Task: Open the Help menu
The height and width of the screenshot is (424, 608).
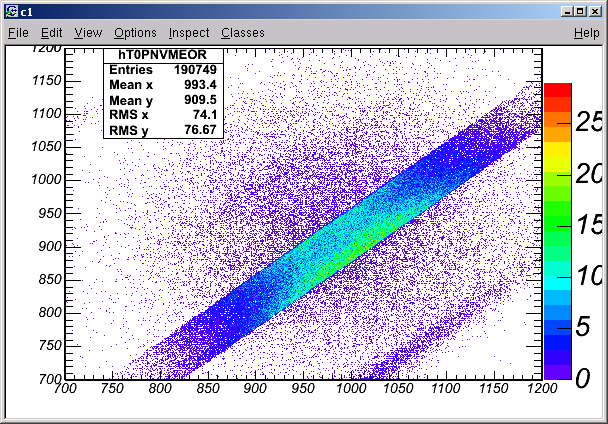Action: pyautogui.click(x=586, y=33)
